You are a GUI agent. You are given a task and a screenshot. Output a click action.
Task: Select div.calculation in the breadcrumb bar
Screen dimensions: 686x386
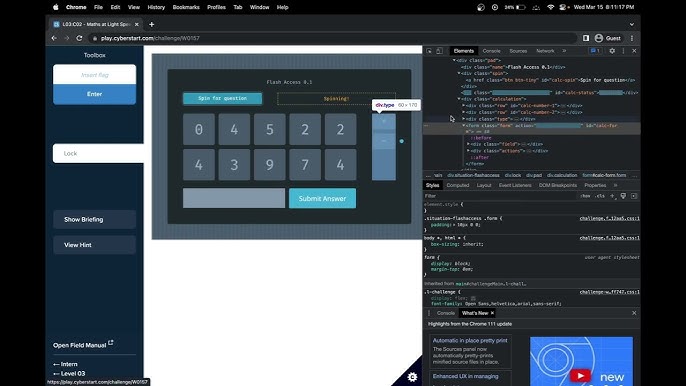[x=562, y=175]
